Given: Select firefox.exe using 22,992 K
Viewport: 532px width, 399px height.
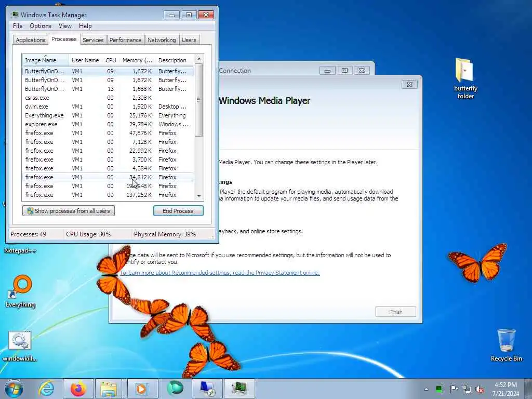Looking at the screenshot, I should pyautogui.click(x=109, y=151).
